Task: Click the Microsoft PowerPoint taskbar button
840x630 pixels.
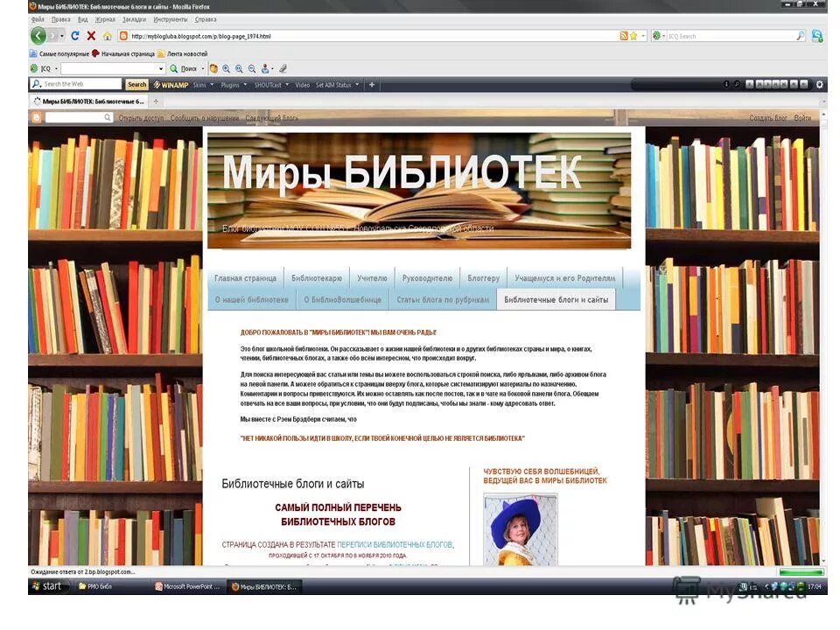Action: pos(185,586)
